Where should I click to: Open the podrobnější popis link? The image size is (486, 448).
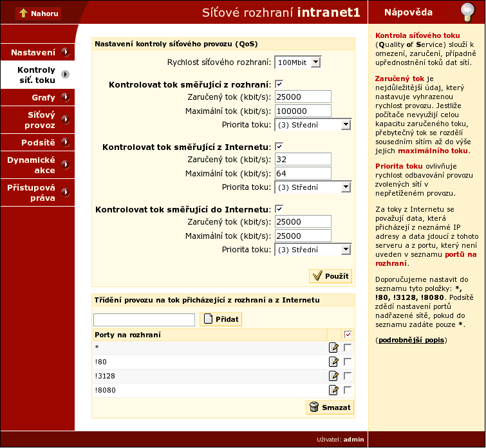(x=411, y=340)
